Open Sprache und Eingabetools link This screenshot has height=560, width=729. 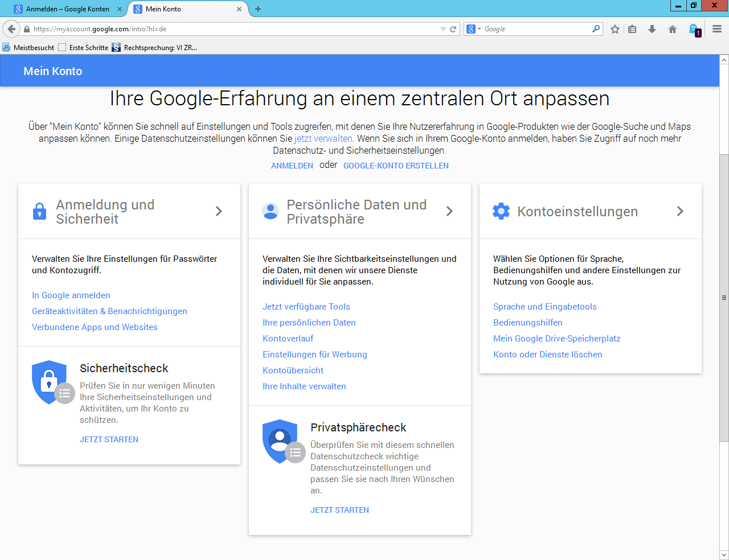coord(545,307)
